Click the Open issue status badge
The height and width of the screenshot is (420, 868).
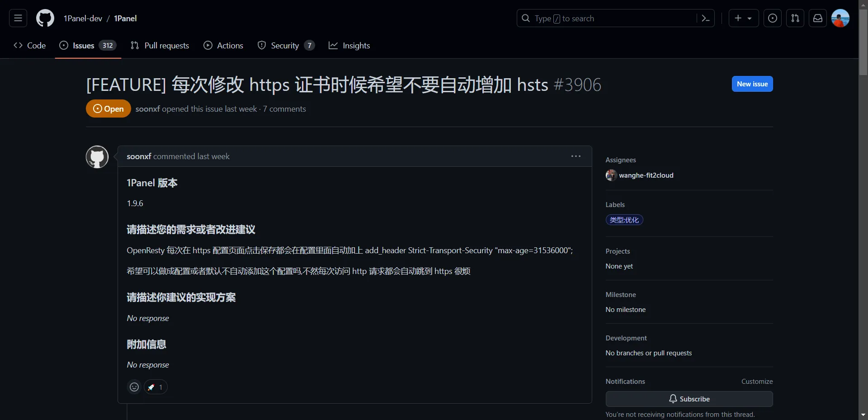(108, 109)
